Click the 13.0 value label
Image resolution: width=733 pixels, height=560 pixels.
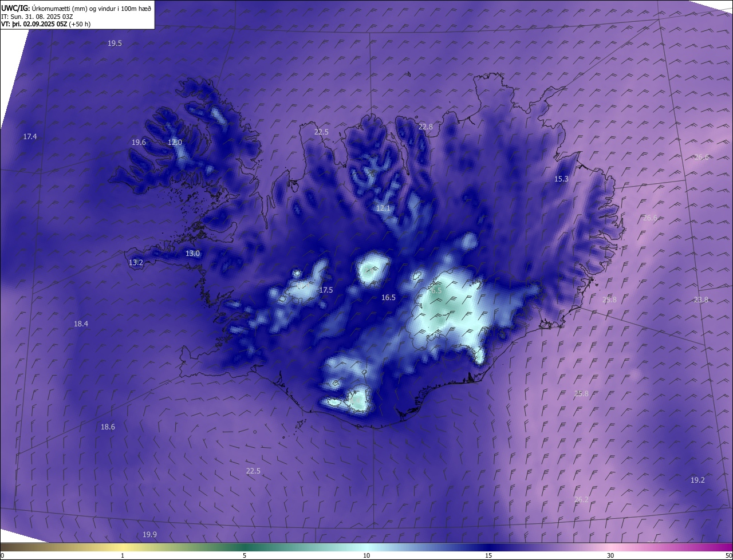click(x=192, y=254)
